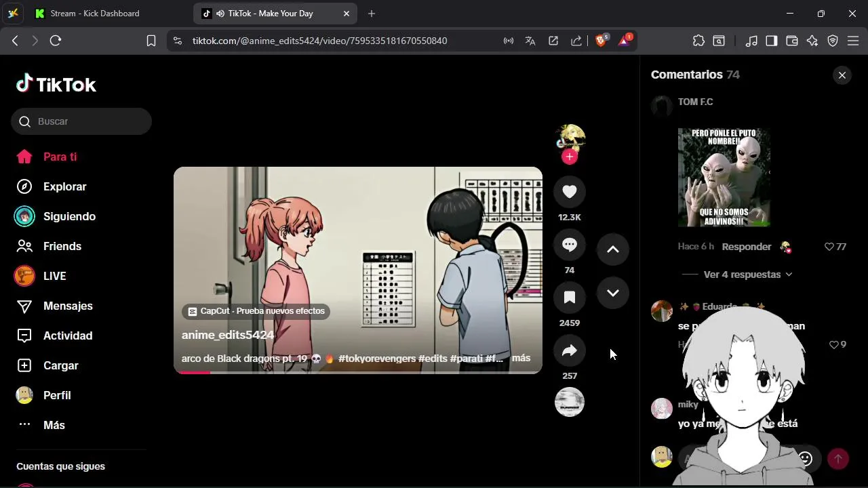Go to next video with down arrow
868x488 pixels.
pyautogui.click(x=613, y=293)
